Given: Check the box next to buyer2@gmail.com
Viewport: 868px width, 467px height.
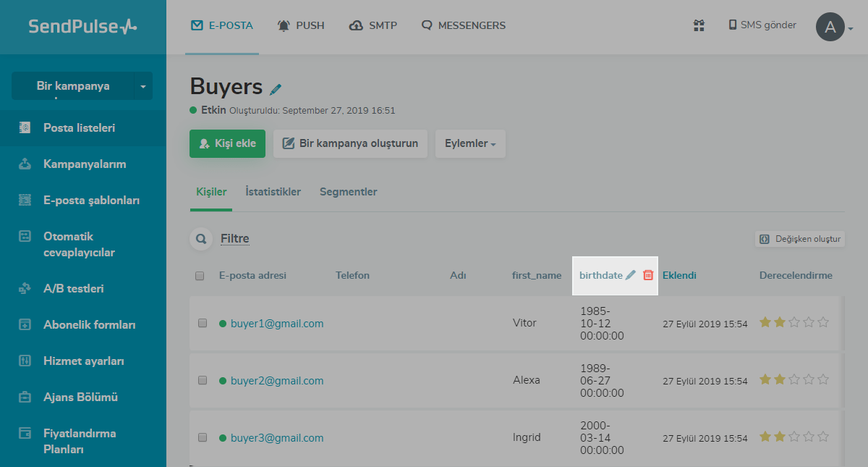Looking at the screenshot, I should [x=203, y=380].
